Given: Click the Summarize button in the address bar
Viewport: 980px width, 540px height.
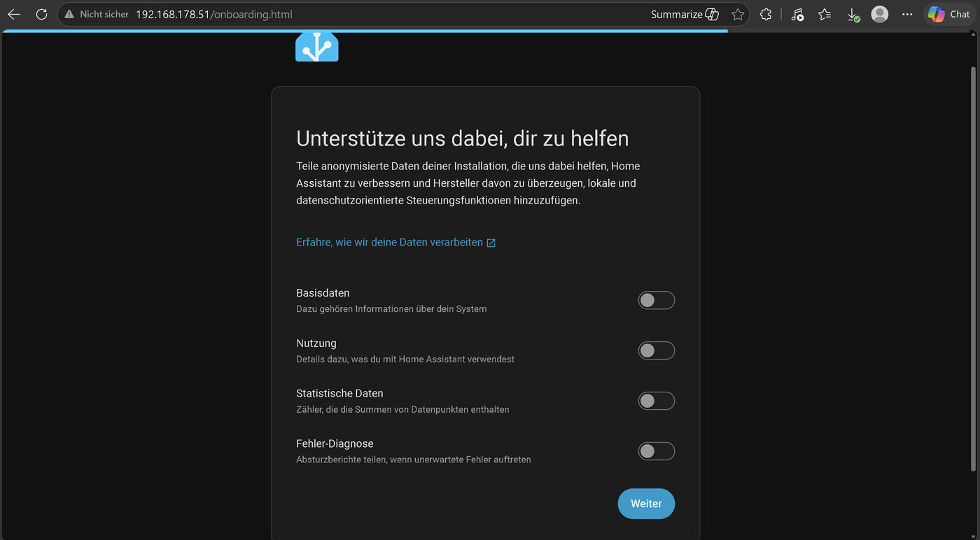Looking at the screenshot, I should coord(685,14).
